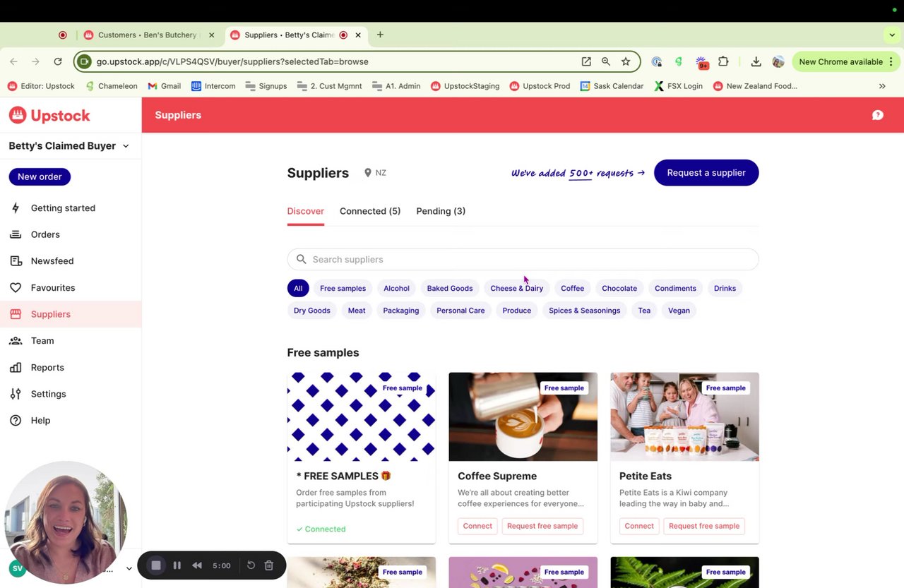Screen dimensions: 904x588
Task: Stop the screen recording
Action: 156,565
